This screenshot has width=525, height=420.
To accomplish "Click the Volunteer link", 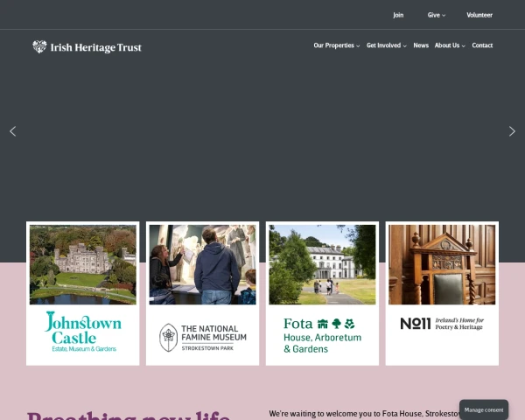I will click(x=479, y=15).
